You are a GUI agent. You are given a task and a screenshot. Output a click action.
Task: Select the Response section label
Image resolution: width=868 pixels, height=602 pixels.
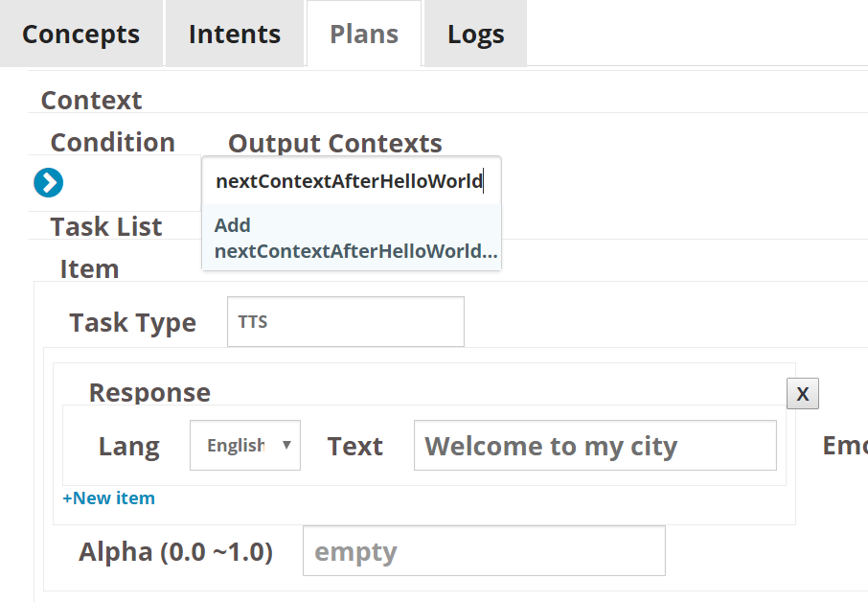149,393
